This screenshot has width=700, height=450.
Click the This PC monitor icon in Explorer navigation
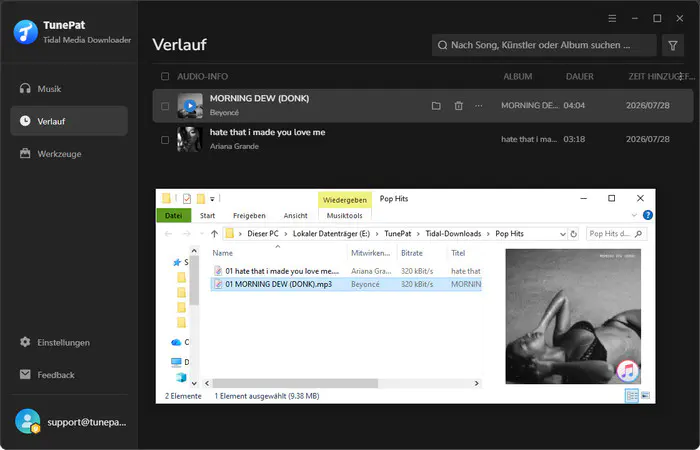176,362
